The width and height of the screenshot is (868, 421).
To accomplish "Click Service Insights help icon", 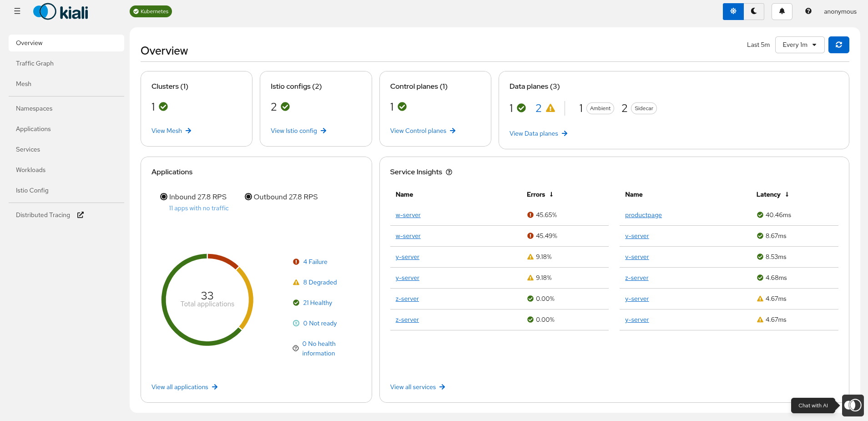I will click(x=449, y=172).
